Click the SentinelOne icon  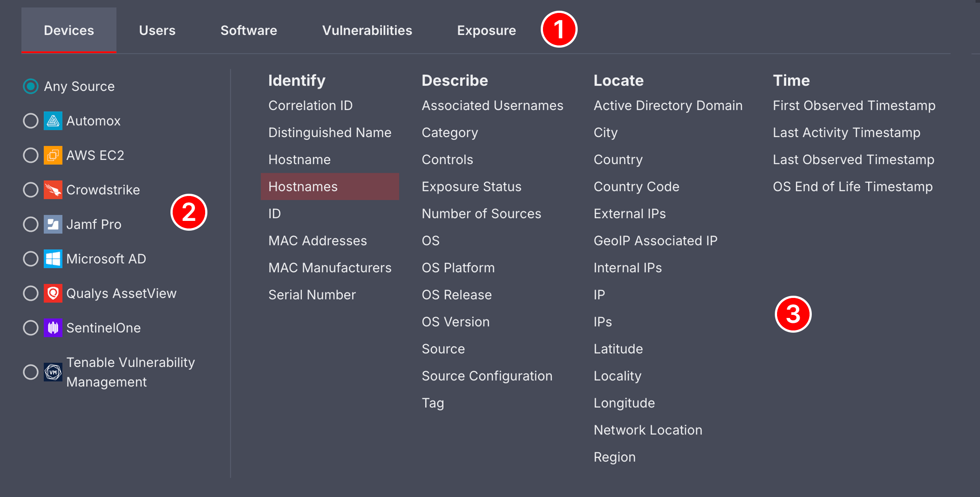pyautogui.click(x=53, y=328)
